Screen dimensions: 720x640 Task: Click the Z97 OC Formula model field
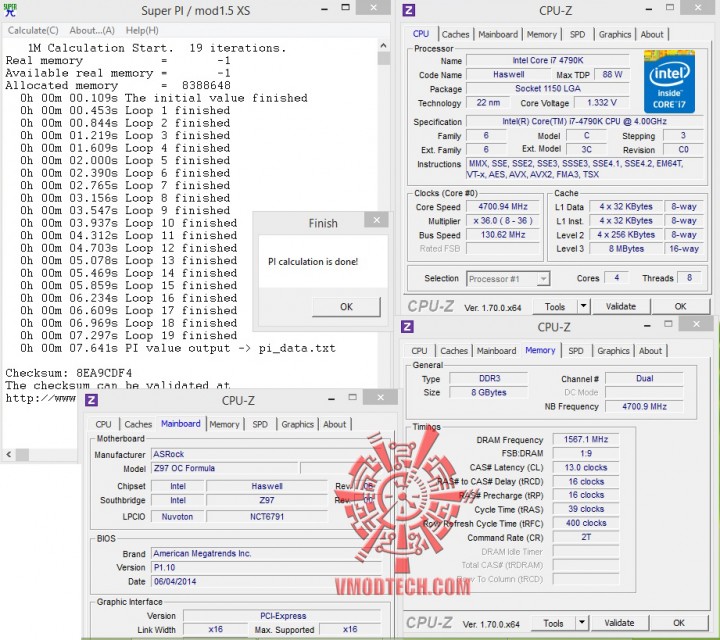pos(226,468)
